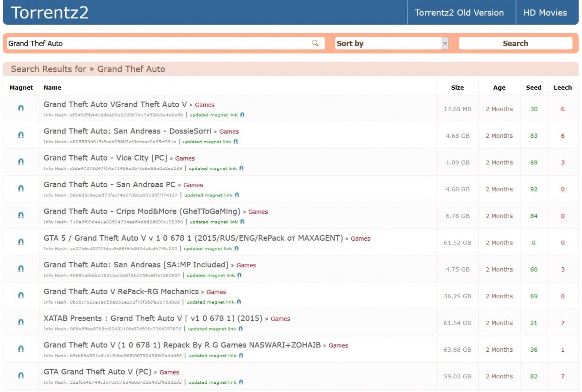
Task: Click small magnet beside updated link for hash d825553d
Action: 235,142
